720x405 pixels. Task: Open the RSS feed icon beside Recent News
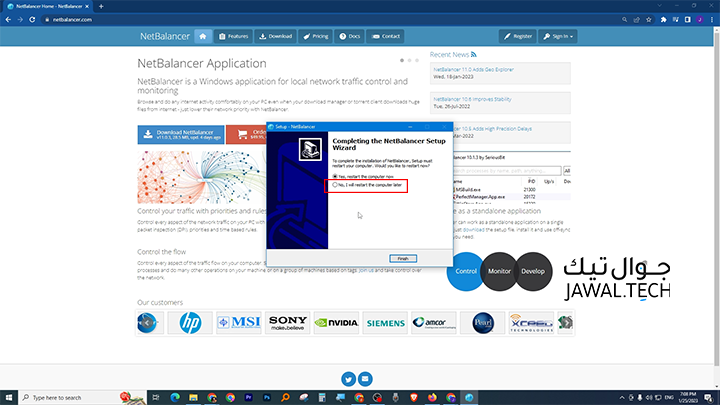474,54
